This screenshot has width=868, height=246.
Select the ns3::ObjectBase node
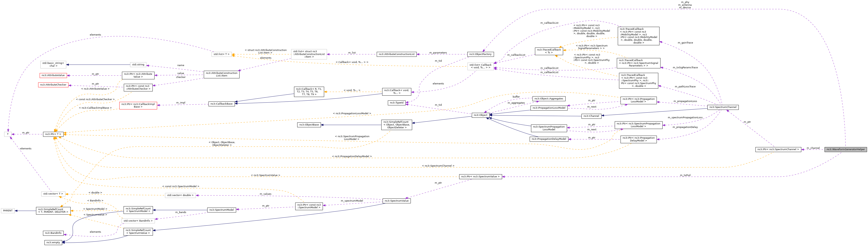[309, 125]
